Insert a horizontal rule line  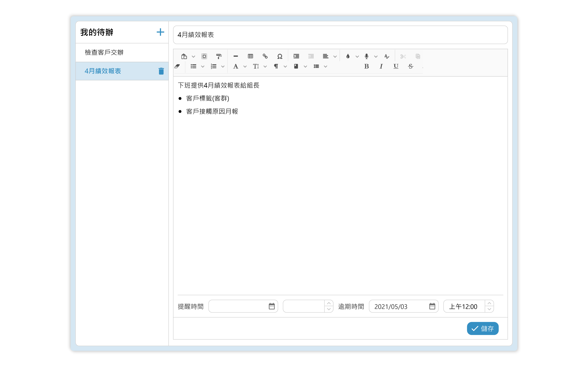coord(235,56)
